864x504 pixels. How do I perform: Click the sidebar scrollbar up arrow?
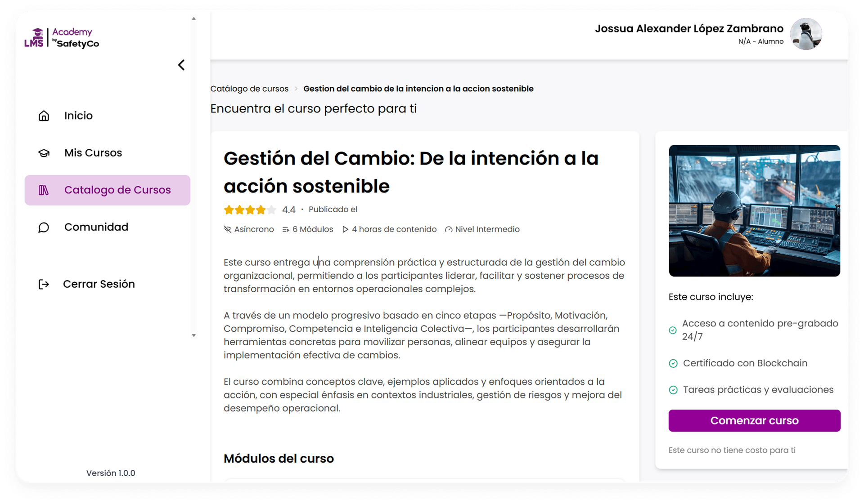[194, 19]
